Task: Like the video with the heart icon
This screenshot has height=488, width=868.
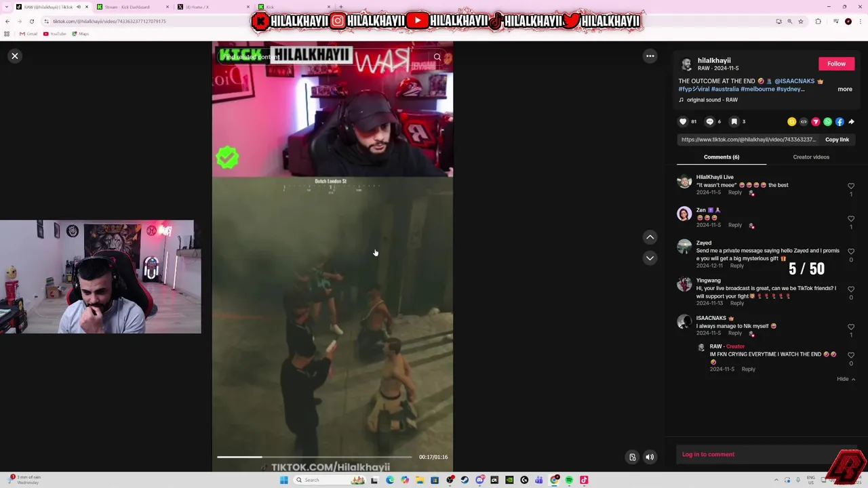Action: click(683, 122)
